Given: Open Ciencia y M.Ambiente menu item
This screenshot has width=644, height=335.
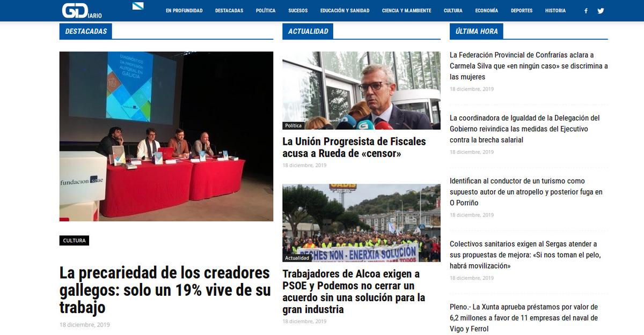Looking at the screenshot, I should 407,11.
